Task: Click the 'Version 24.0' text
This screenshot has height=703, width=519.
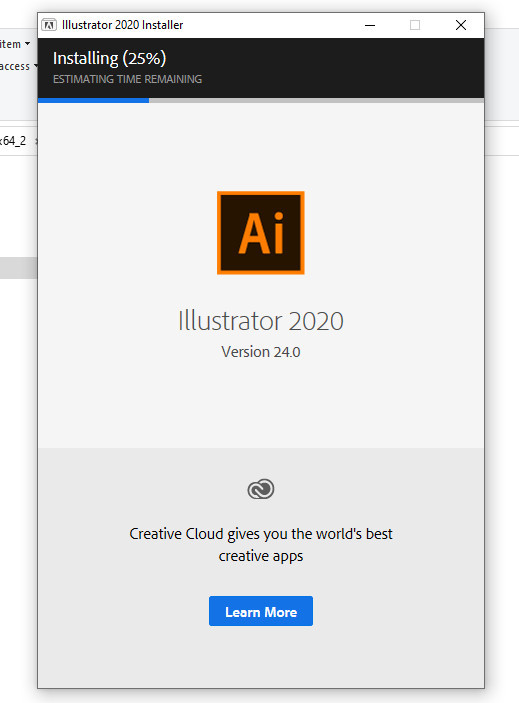Action: pyautogui.click(x=261, y=352)
